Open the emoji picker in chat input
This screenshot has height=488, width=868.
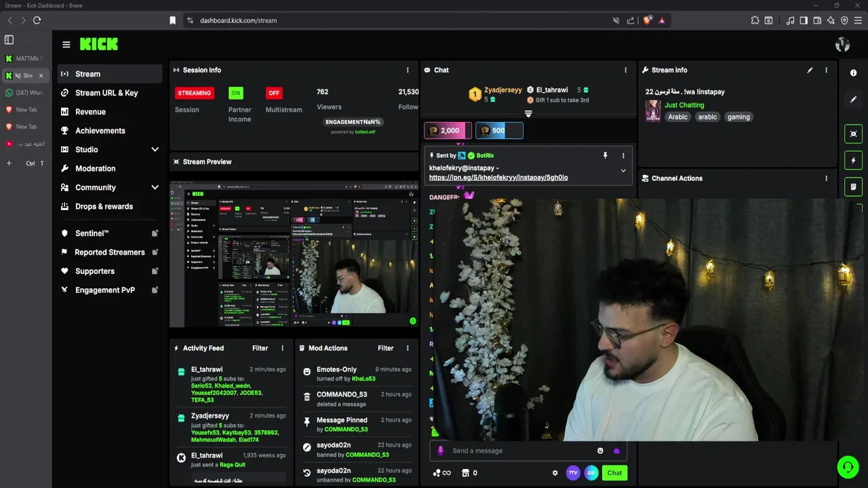pos(600,451)
